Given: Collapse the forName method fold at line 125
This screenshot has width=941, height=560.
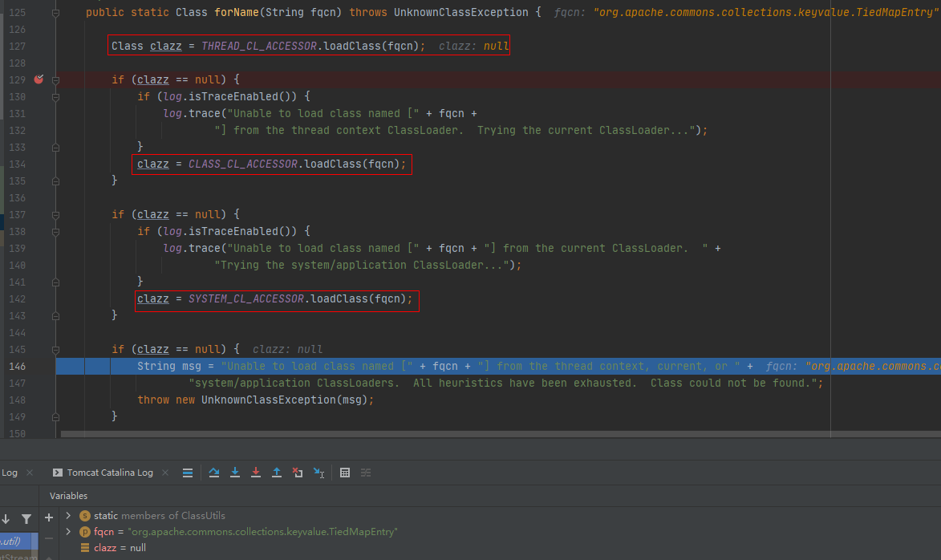Looking at the screenshot, I should (x=55, y=13).
